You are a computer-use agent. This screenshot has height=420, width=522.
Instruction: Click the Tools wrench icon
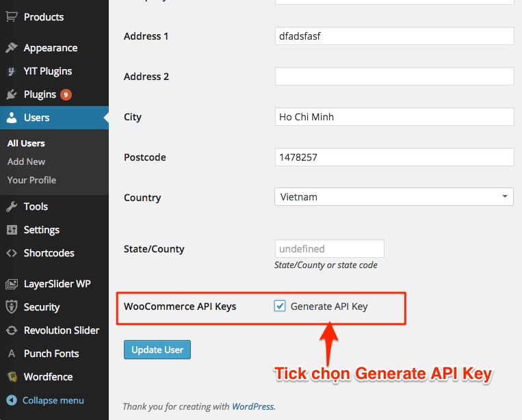pos(12,207)
